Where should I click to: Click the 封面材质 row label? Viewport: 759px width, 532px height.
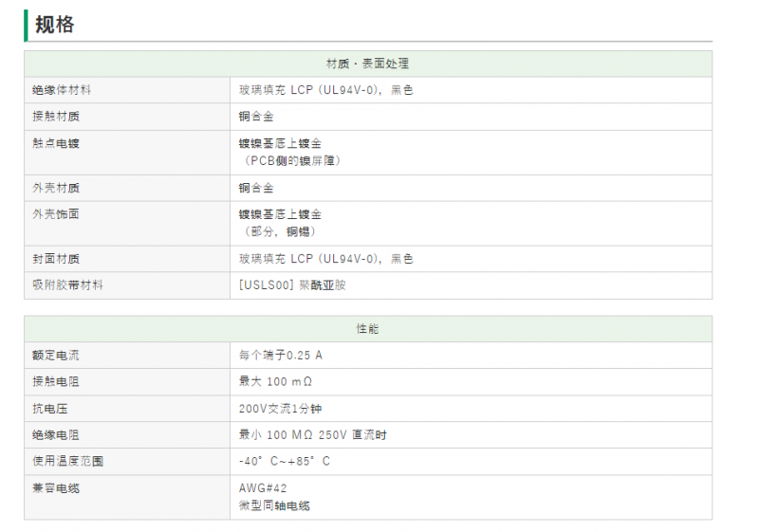coord(56,259)
